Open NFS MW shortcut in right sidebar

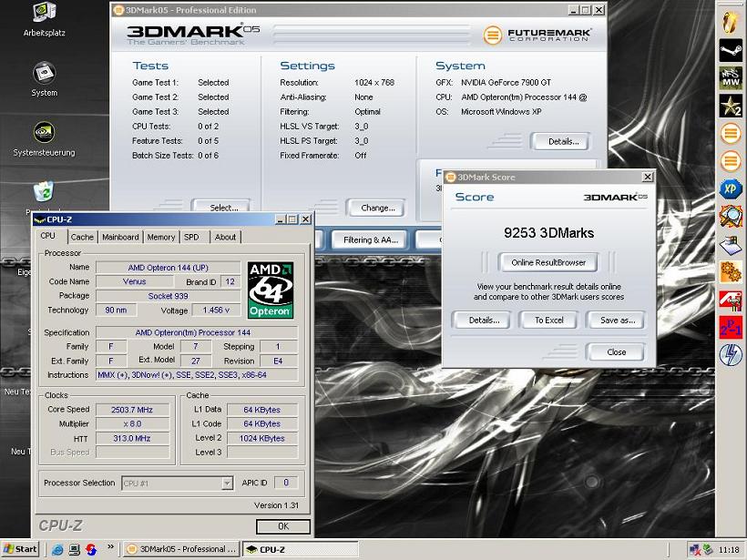coord(731,78)
